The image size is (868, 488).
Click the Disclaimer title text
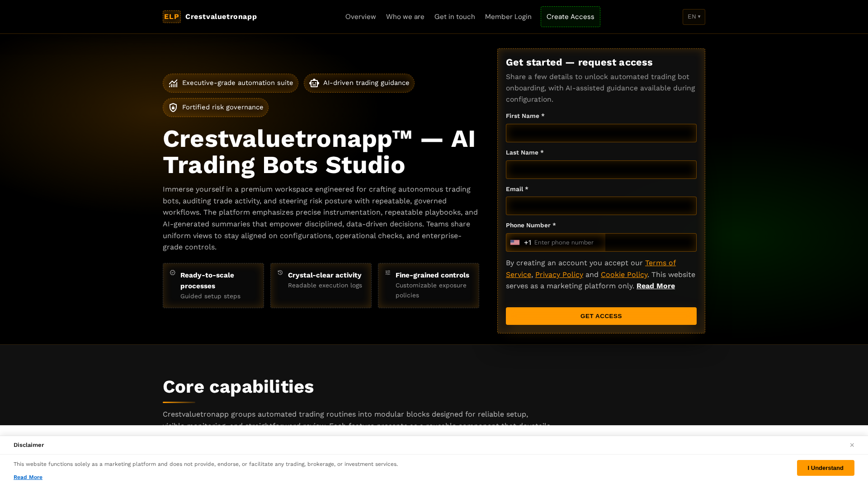pos(28,445)
